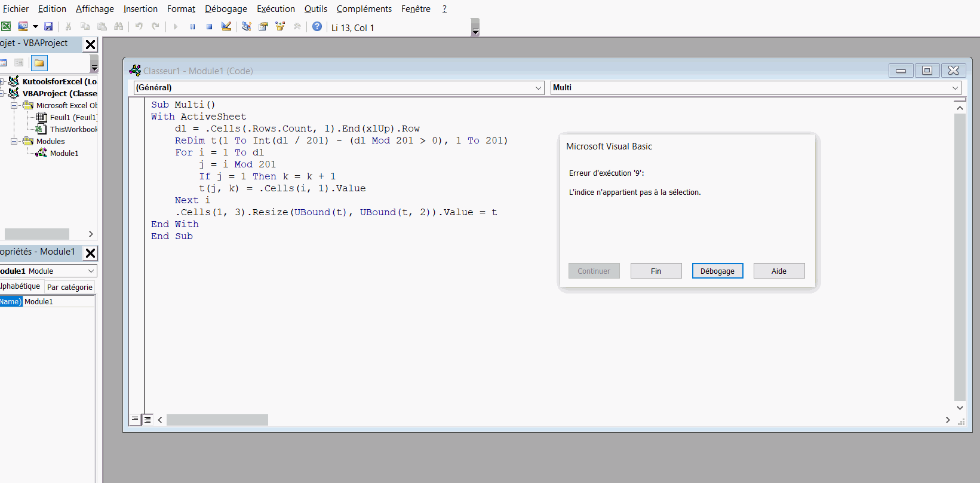Screen dimensions: 980x483
Task: Click the blue Help question mark icon
Action: click(x=317, y=26)
